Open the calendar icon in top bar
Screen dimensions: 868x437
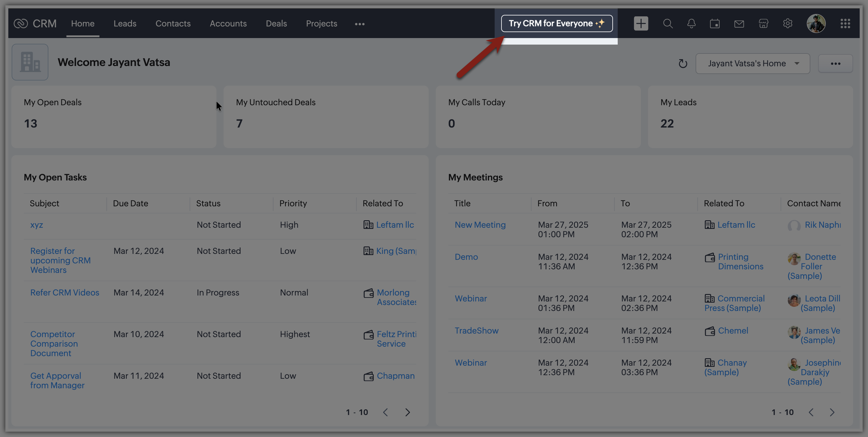coord(715,23)
